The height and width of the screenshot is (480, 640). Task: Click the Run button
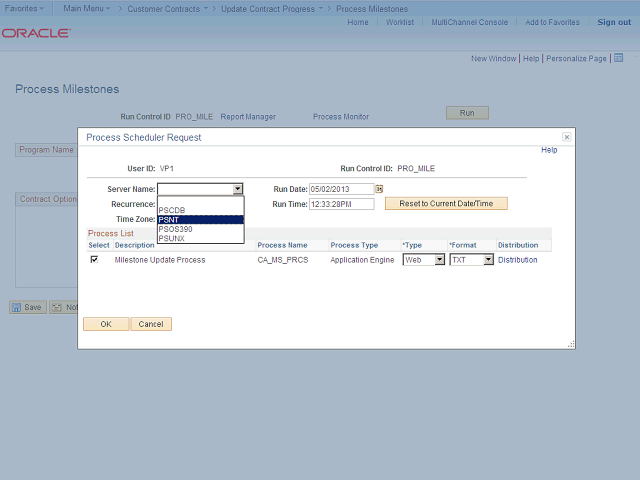[x=467, y=113]
